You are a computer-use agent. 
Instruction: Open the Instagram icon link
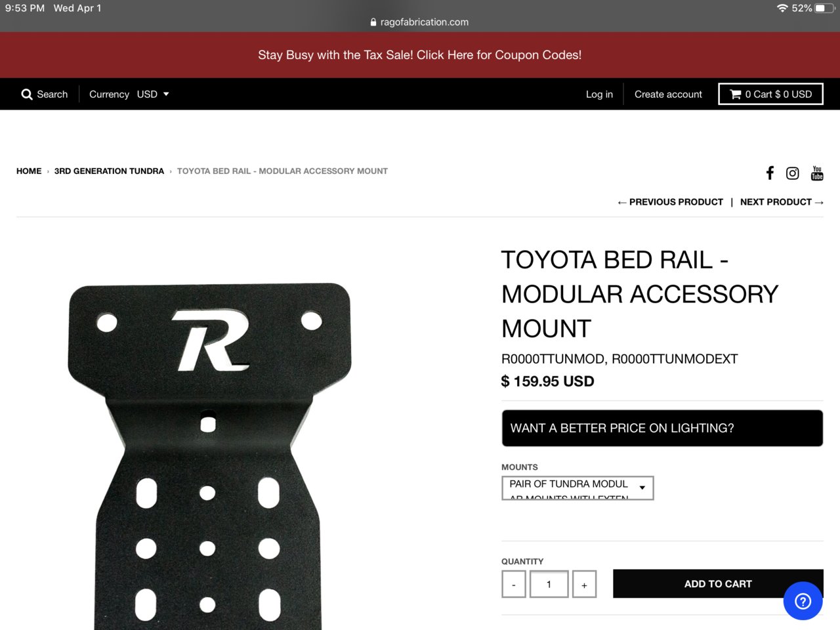(793, 173)
